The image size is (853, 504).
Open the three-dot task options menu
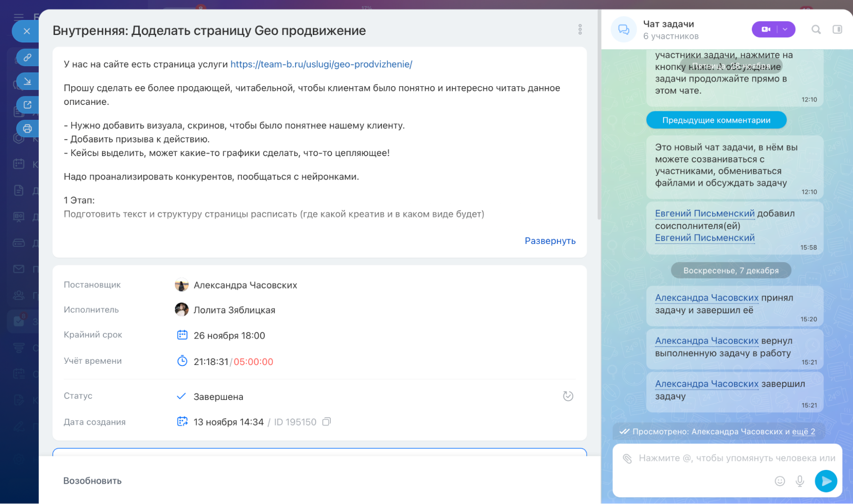[580, 29]
